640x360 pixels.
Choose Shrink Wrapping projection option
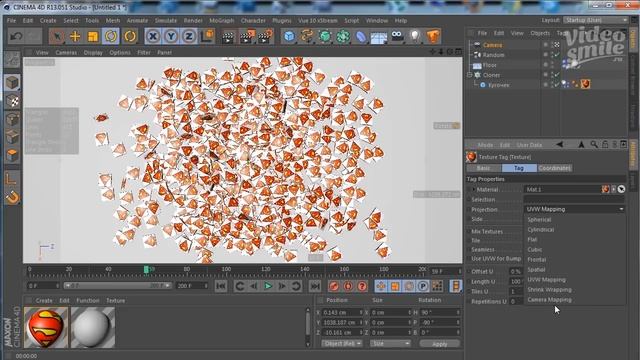coord(549,290)
